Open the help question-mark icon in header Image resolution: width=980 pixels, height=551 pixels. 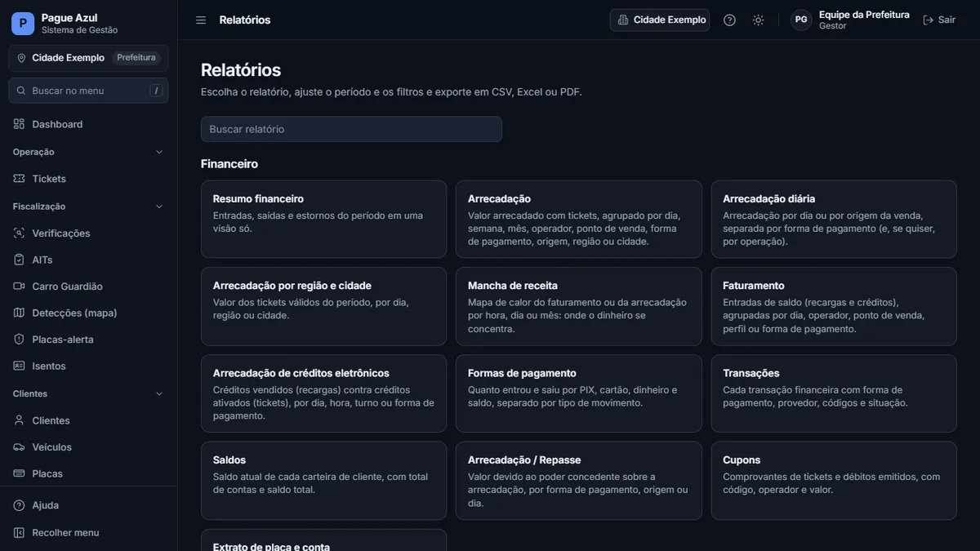coord(730,20)
